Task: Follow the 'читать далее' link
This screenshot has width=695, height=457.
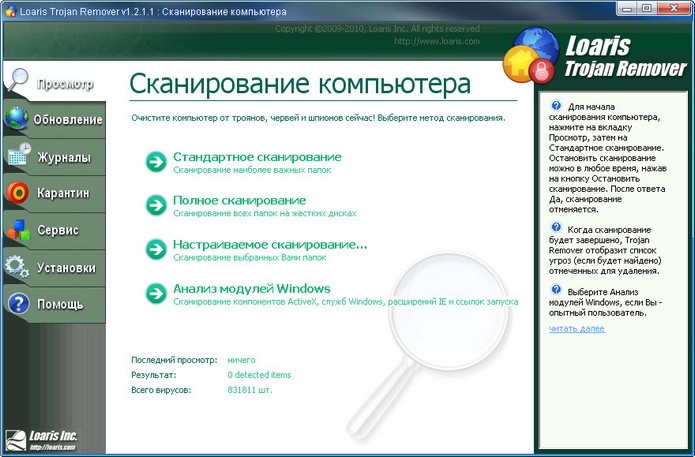Action: (577, 328)
